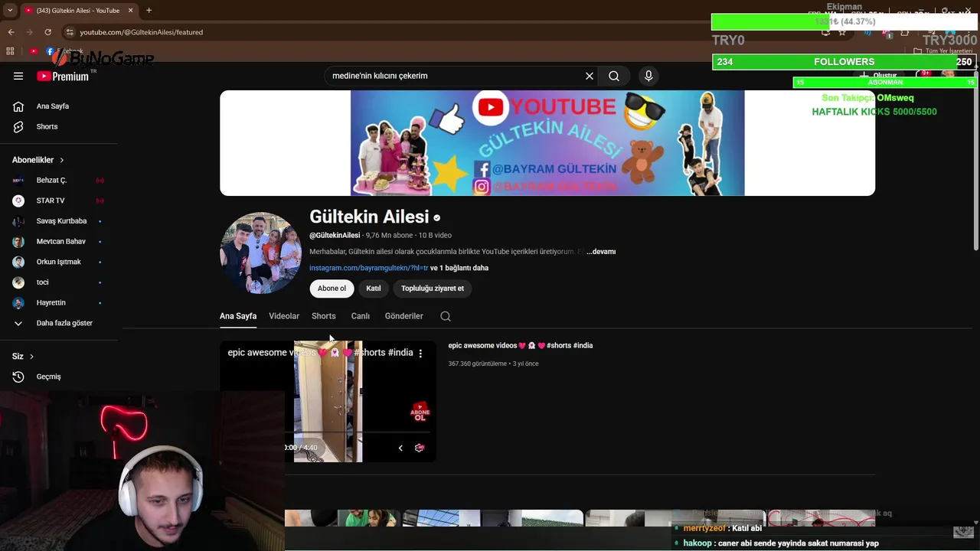980x551 pixels.
Task: Click the verified badge beside channel name
Action: click(437, 218)
